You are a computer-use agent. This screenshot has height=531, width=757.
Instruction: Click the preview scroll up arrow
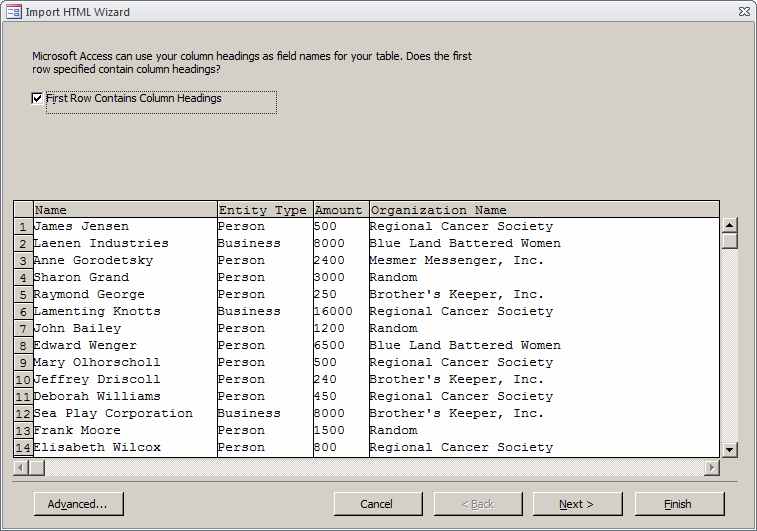point(729,225)
